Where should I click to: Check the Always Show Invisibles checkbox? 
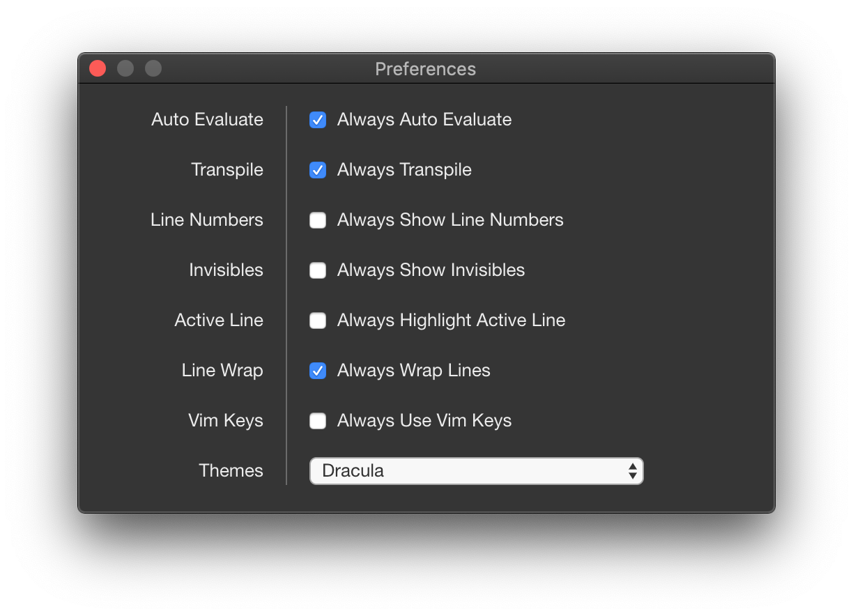point(318,270)
